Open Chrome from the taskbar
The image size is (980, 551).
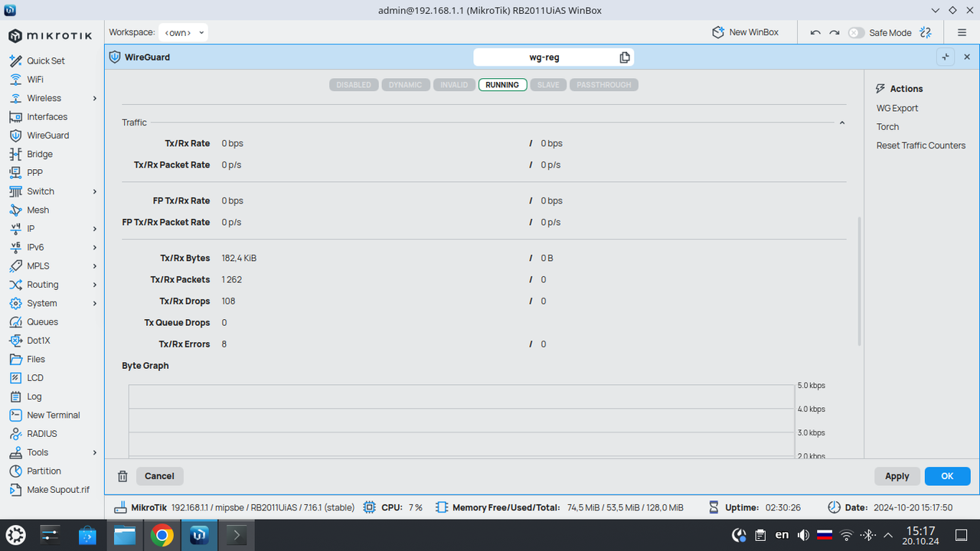click(162, 535)
